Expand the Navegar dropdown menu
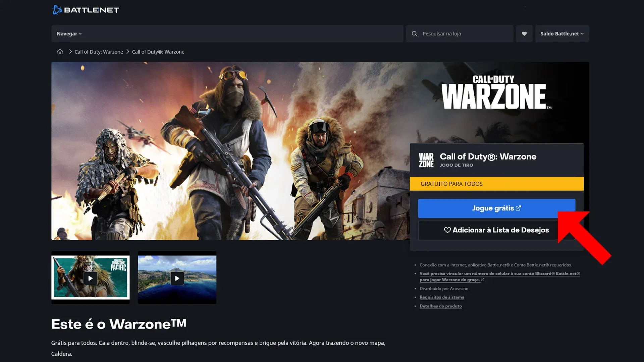The width and height of the screenshot is (644, 362). click(x=68, y=34)
